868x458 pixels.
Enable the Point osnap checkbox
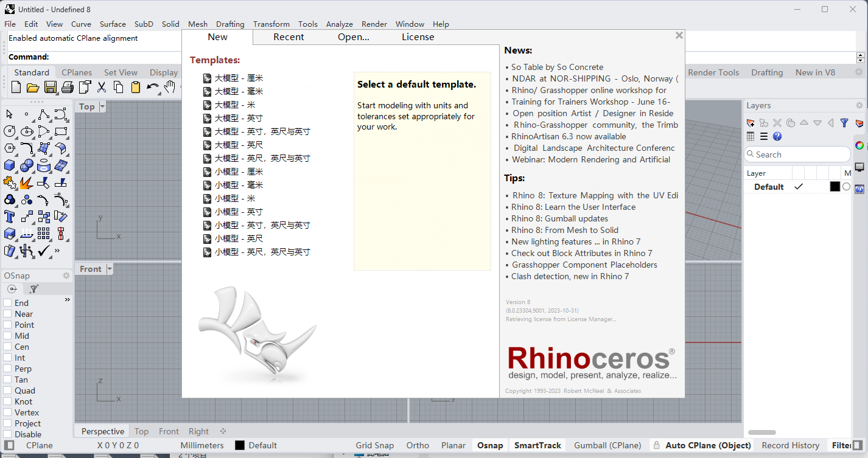click(7, 325)
